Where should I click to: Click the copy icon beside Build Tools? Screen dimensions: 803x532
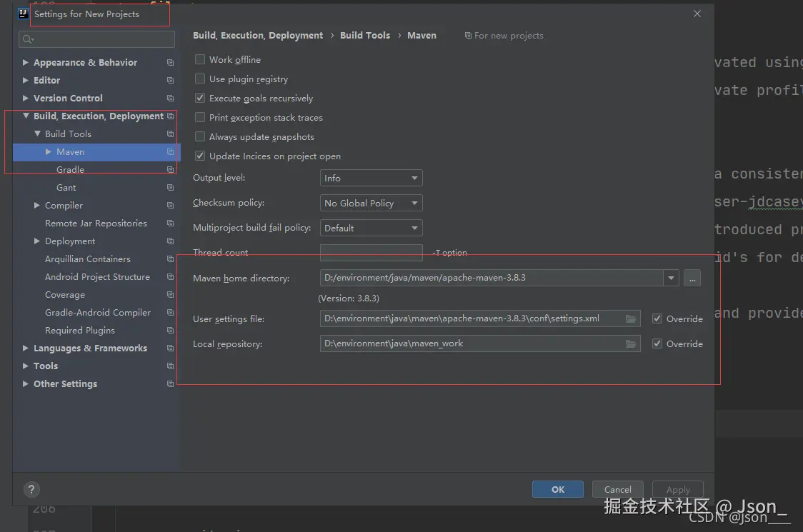point(171,134)
